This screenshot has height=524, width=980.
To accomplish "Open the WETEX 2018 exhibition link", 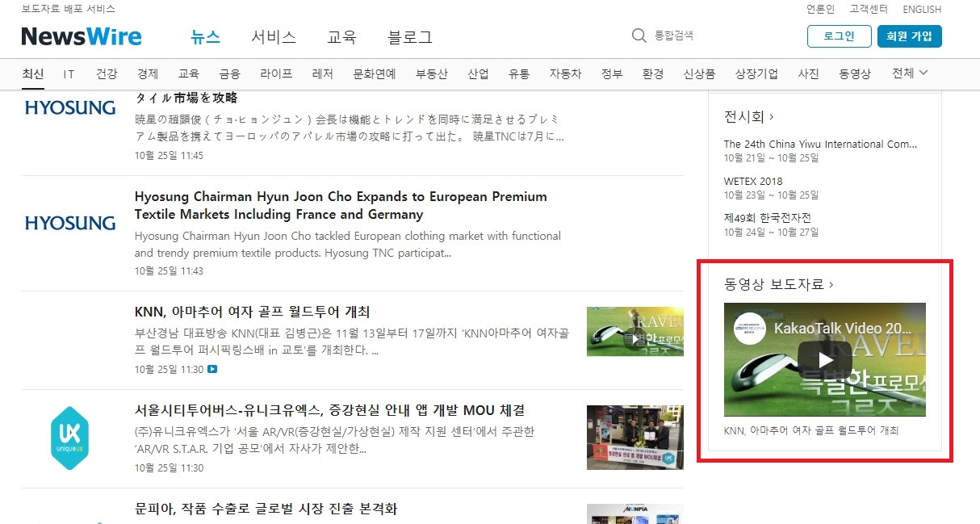I will [753, 181].
